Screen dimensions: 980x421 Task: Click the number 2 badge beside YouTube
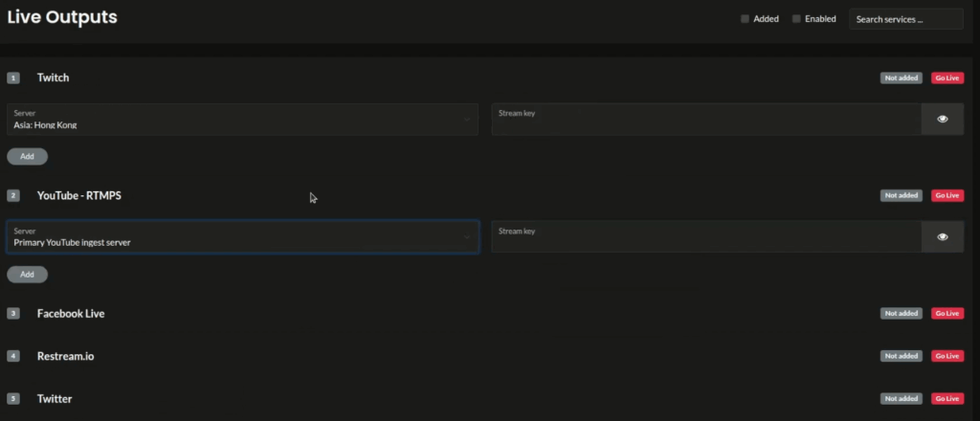tap(13, 195)
